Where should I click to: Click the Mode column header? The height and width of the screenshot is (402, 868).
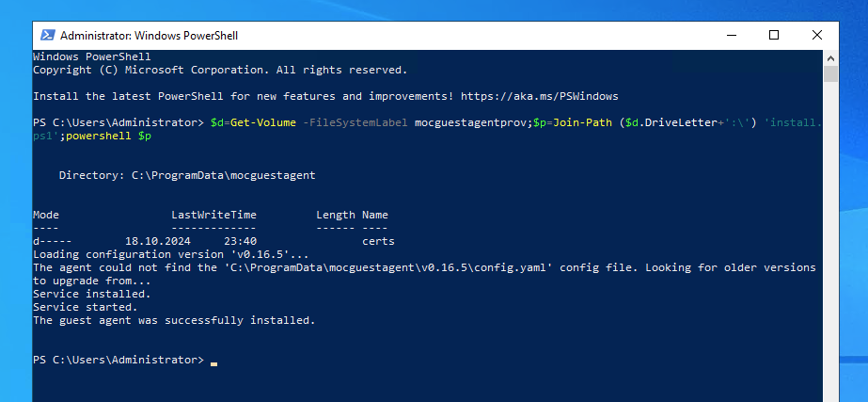tap(46, 215)
